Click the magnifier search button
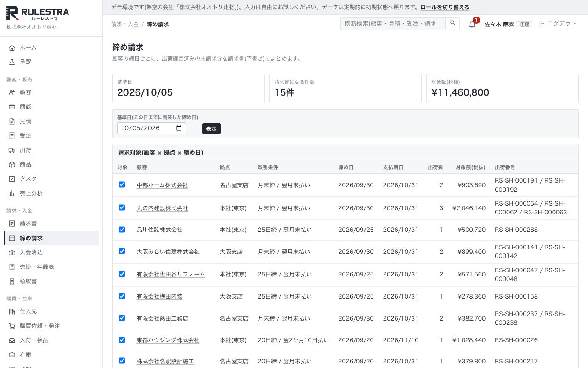 (452, 23)
